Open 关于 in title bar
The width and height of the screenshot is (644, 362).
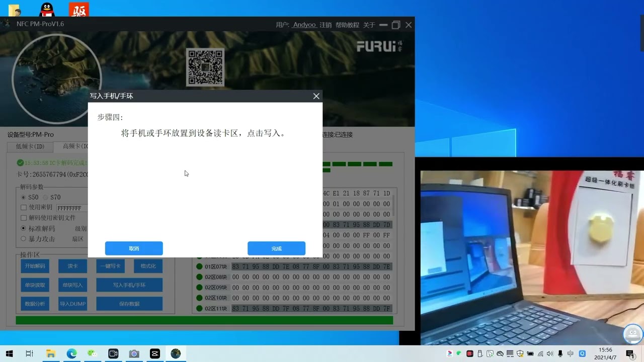click(x=369, y=25)
